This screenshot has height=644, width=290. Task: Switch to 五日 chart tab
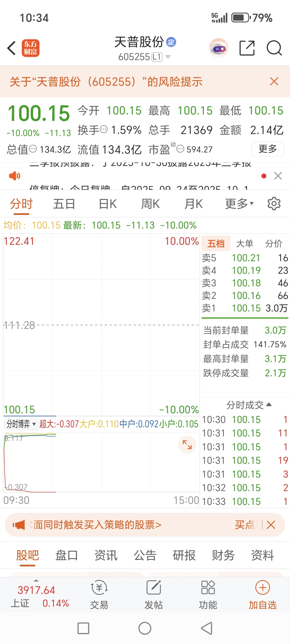click(x=64, y=204)
